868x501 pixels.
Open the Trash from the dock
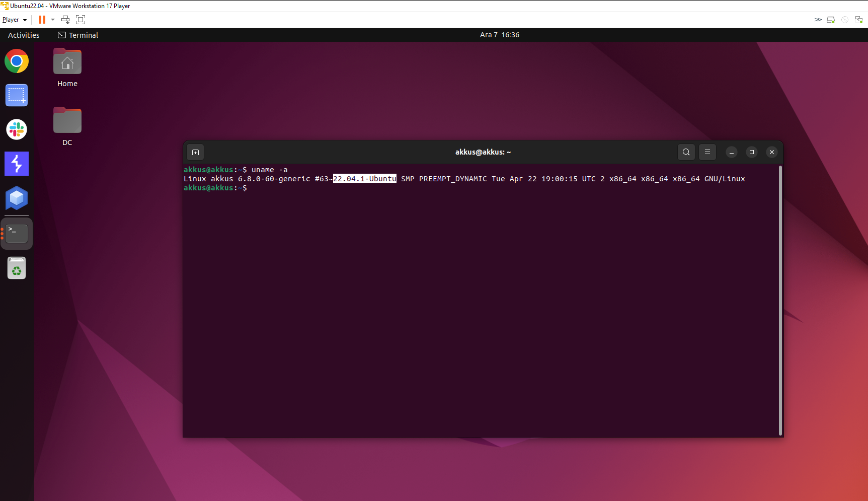tap(17, 268)
